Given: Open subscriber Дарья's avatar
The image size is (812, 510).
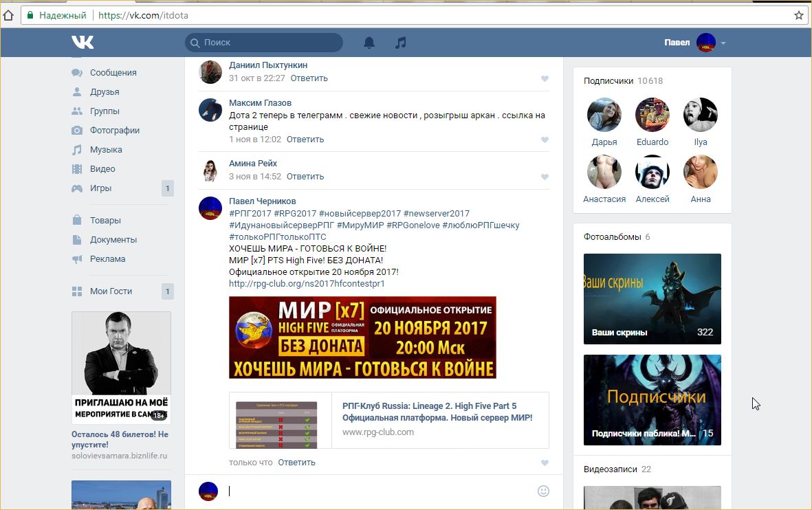Looking at the screenshot, I should click(604, 114).
